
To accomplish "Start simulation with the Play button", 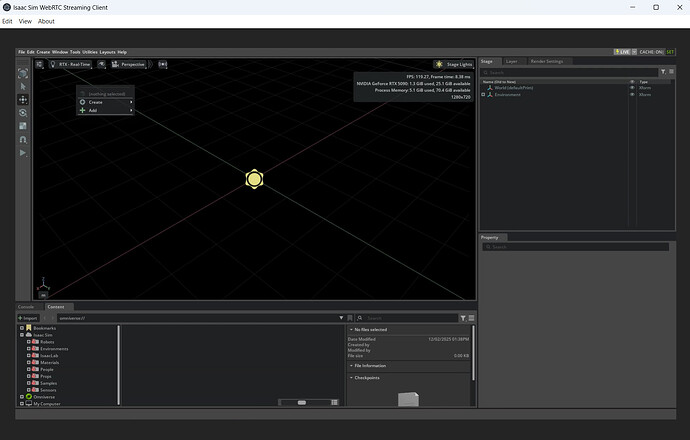I will [23, 153].
